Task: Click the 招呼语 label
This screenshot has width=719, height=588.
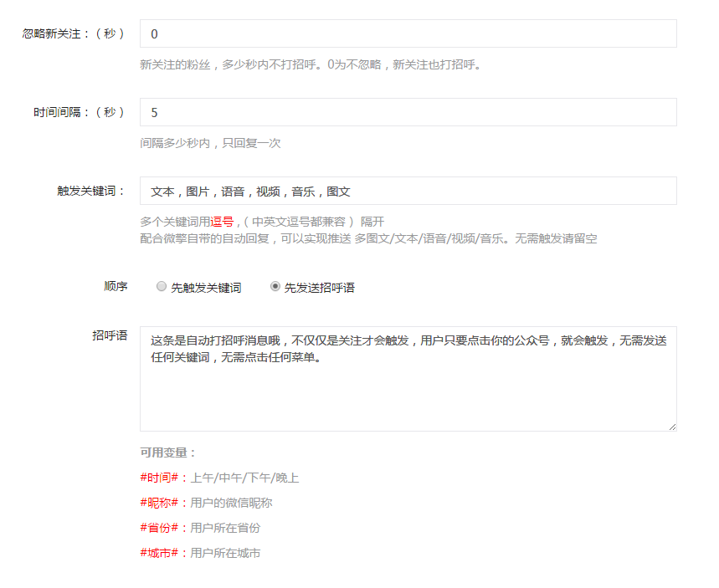Action: tap(110, 335)
